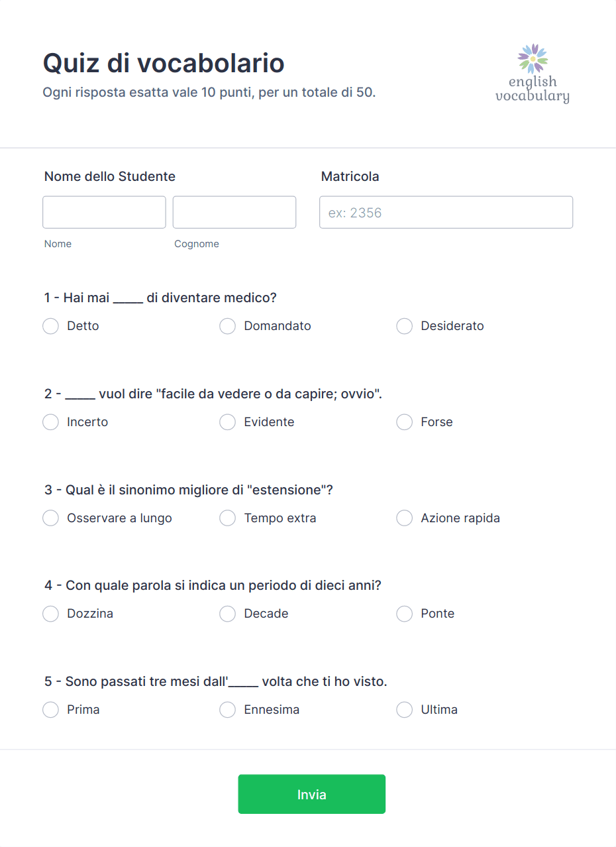Focus the Cognome last name field

(x=234, y=212)
